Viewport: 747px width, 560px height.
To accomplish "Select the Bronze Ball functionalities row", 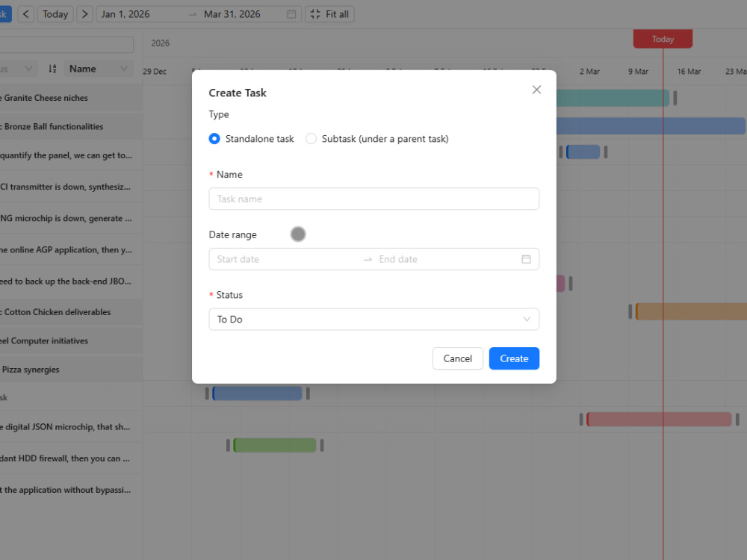I will click(x=71, y=126).
